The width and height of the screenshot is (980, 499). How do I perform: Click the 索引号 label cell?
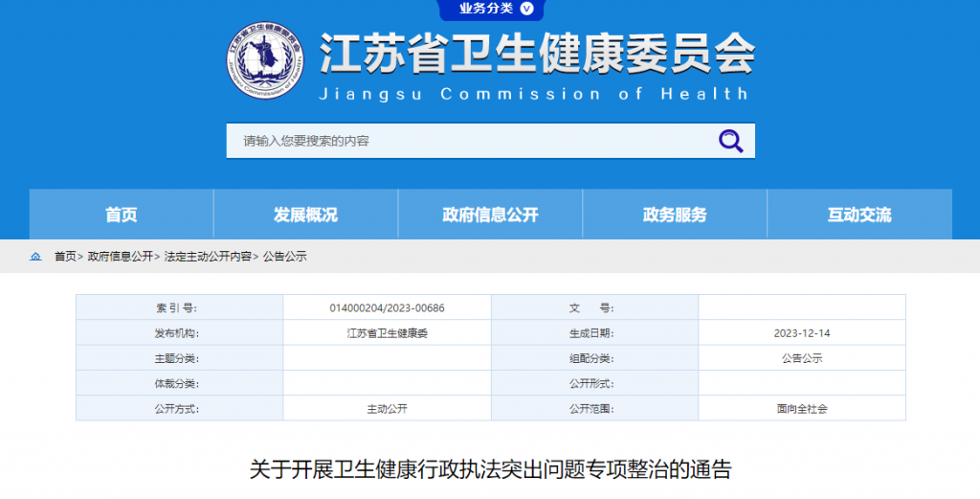coord(179,307)
